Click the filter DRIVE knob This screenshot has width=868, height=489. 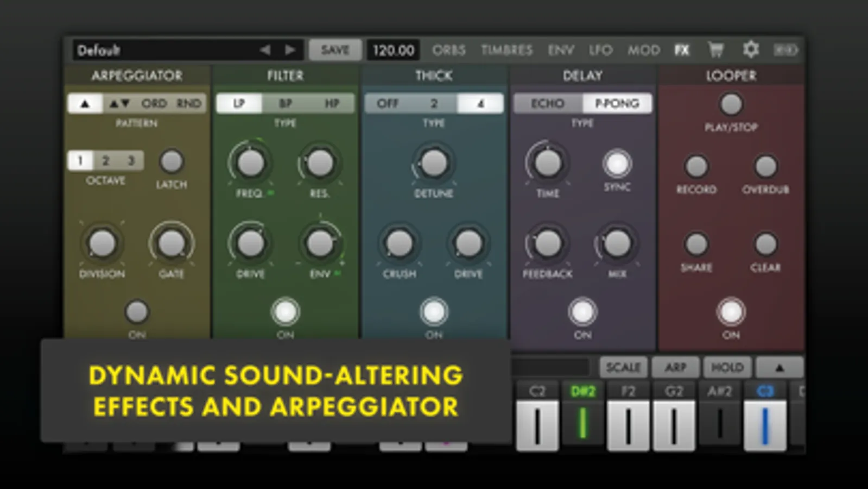250,243
